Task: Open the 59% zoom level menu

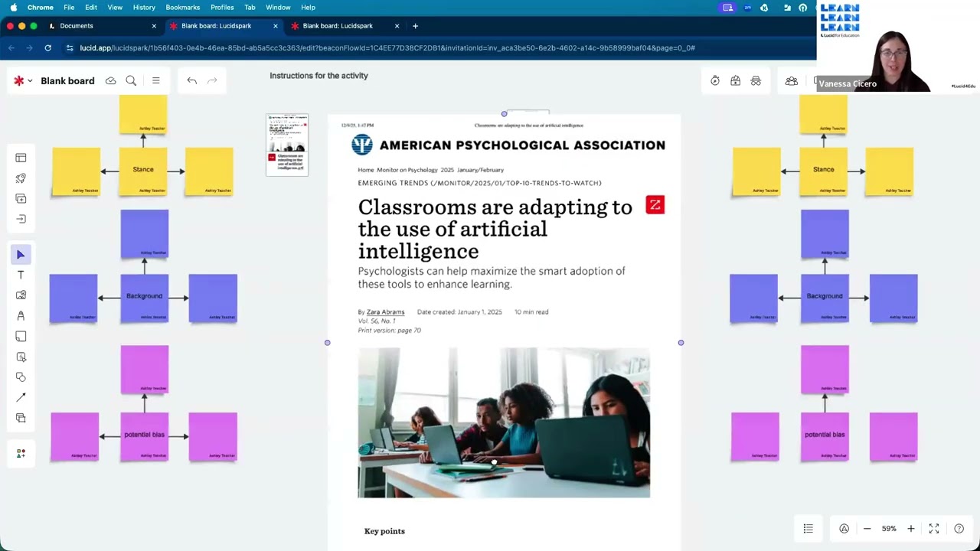Action: (x=889, y=529)
